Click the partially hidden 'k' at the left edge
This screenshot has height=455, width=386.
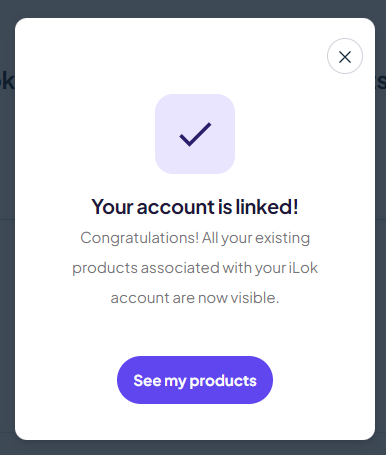tap(7, 81)
